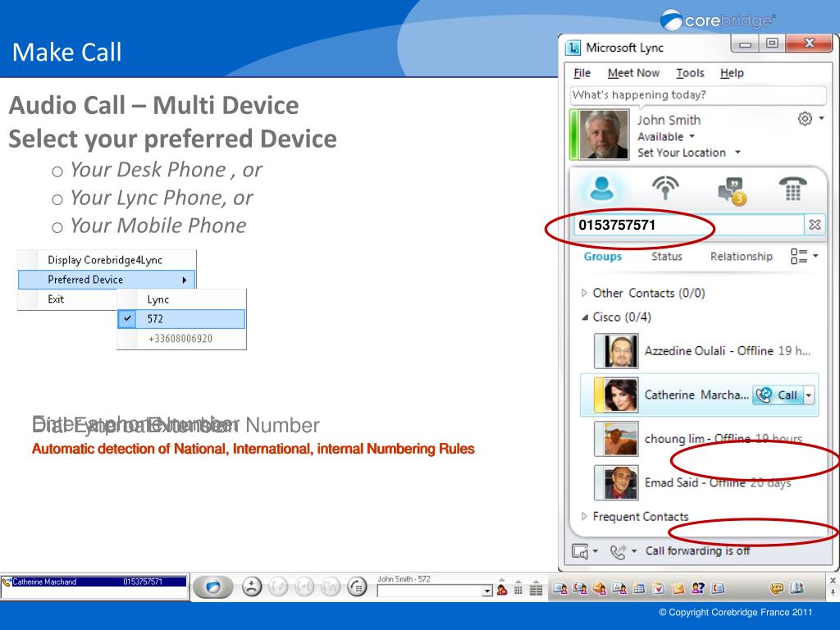Screen dimensions: 840x630
Task: Open the Conversations icon with badge 3
Action: point(732,191)
